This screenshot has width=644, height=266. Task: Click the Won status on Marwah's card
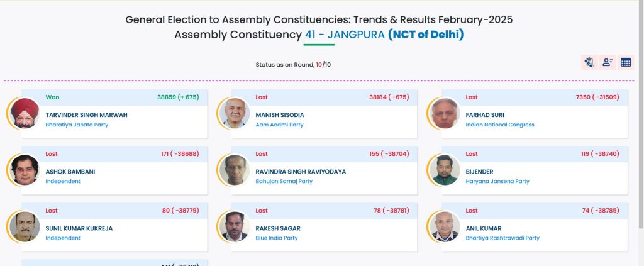click(x=53, y=97)
